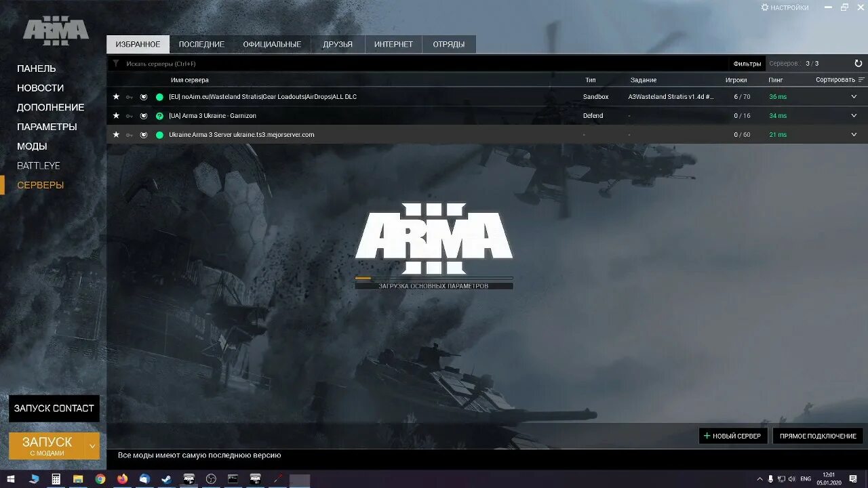Screen dimensions: 868x488
Task: Open the Сортировать sort dropdown
Action: [840, 80]
